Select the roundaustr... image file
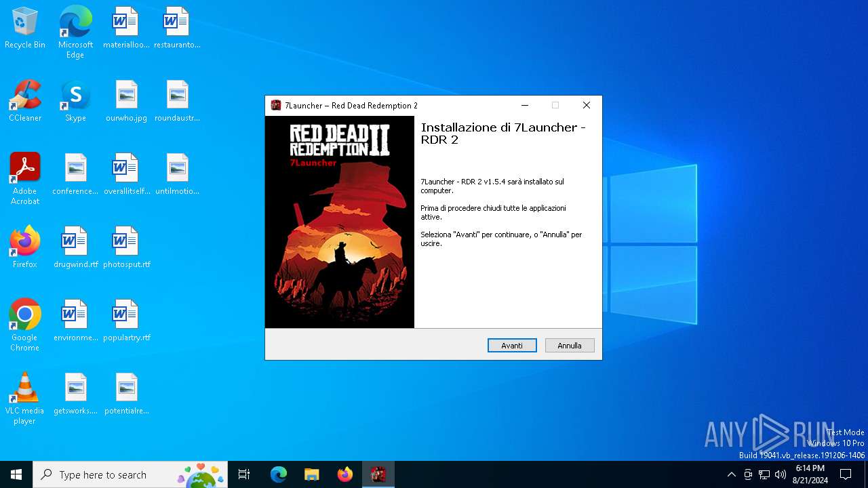868x488 pixels. point(177,102)
